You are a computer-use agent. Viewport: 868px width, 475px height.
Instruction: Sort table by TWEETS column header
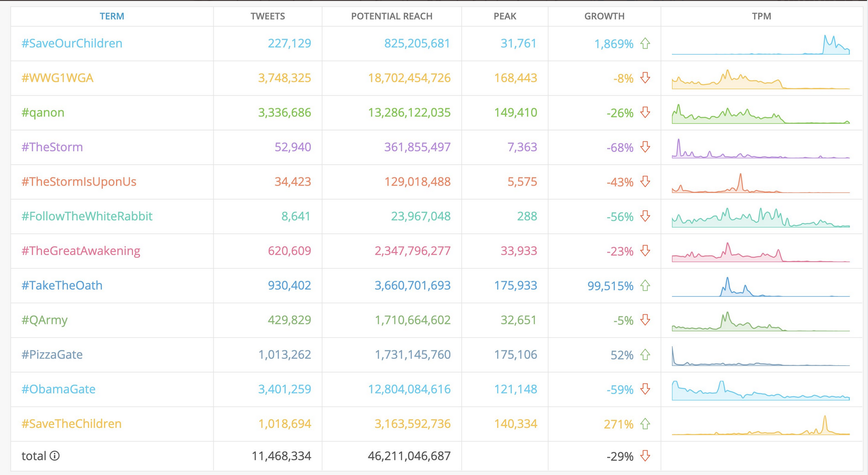pos(267,16)
